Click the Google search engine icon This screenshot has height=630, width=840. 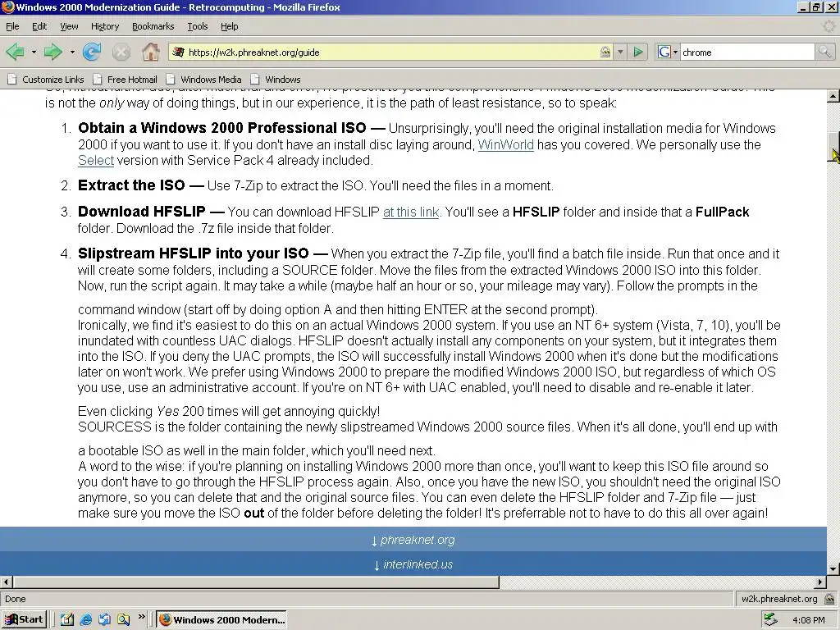[664, 52]
